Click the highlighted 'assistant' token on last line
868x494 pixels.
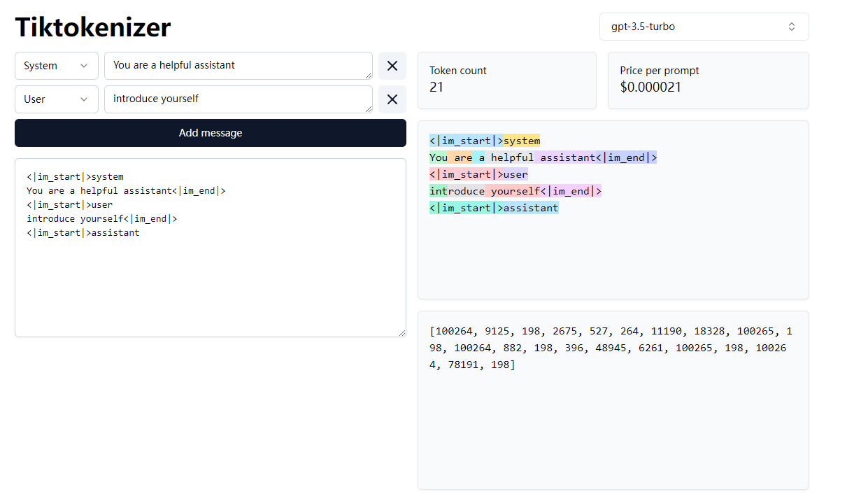coord(531,208)
